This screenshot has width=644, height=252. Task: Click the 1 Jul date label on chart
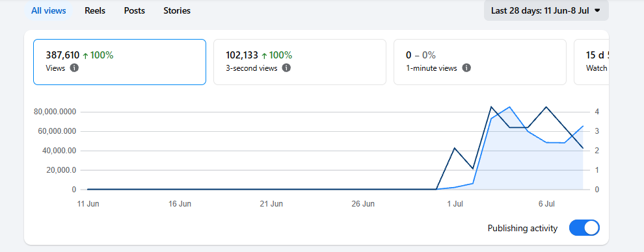455,204
